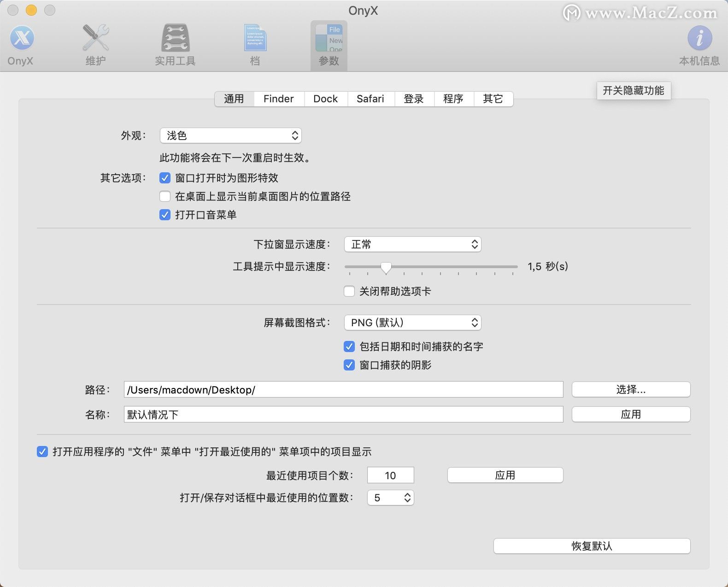Switch to the 其它 tab
Viewport: 728px width, 587px height.
493,99
